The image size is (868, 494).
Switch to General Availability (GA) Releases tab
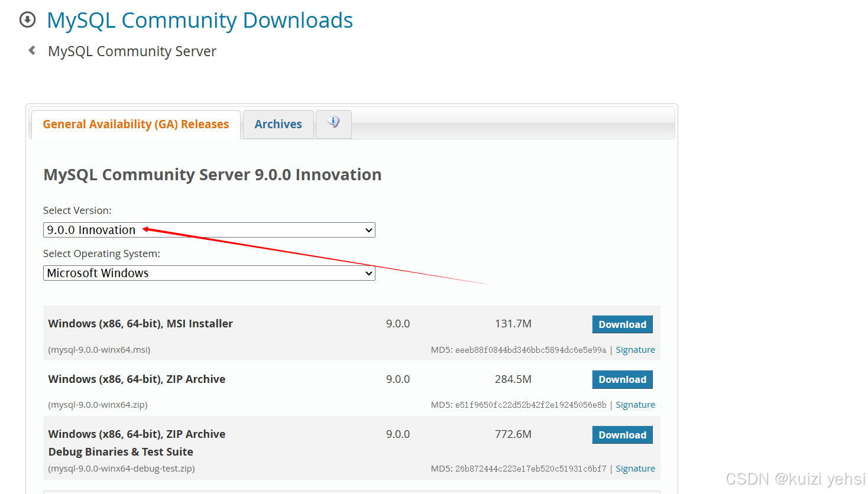[x=136, y=124]
